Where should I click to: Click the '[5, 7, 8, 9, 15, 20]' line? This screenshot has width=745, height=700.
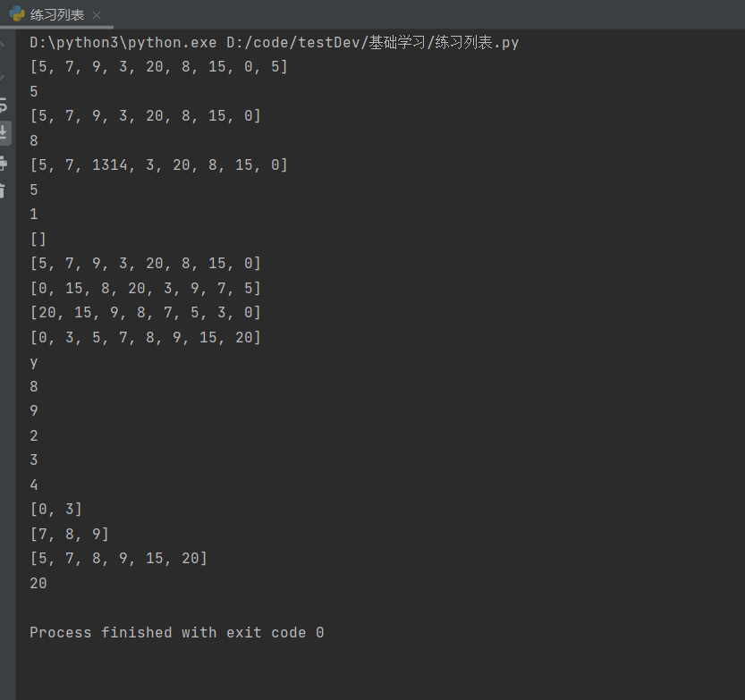point(118,559)
